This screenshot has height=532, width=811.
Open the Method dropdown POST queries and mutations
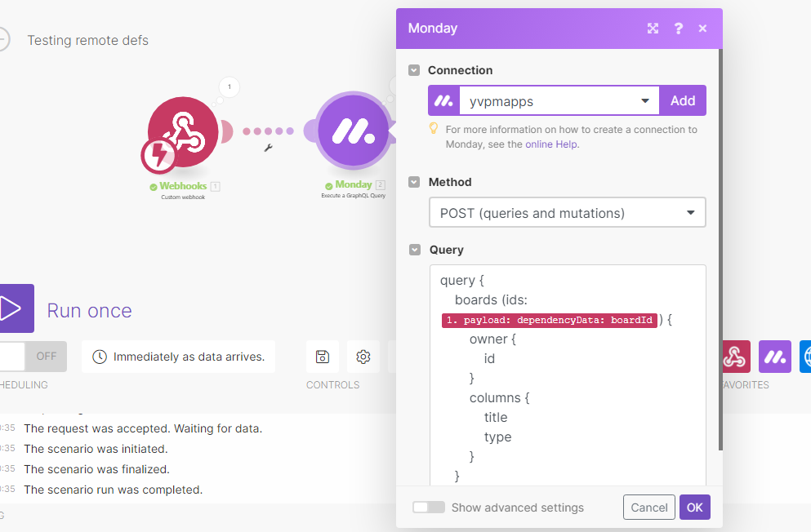[568, 212]
